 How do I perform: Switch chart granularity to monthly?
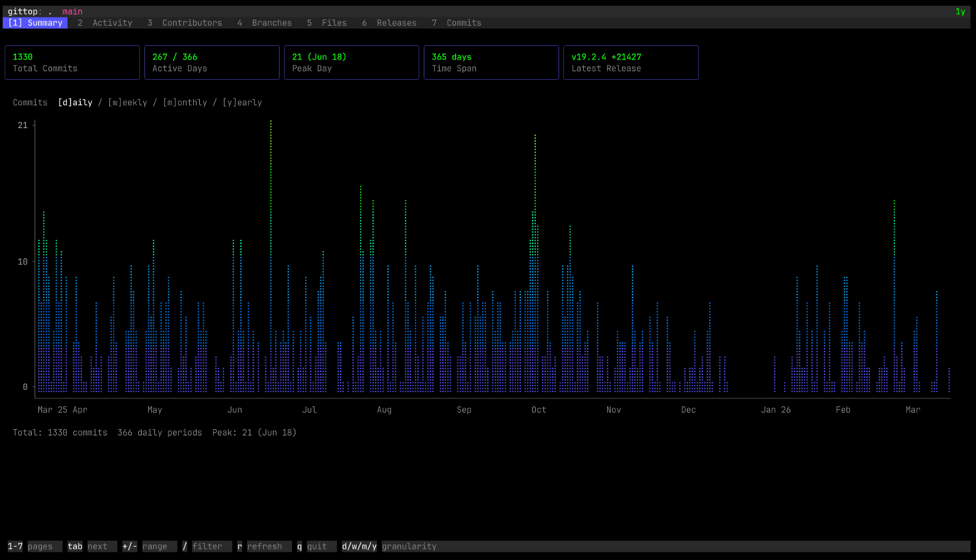tap(185, 102)
